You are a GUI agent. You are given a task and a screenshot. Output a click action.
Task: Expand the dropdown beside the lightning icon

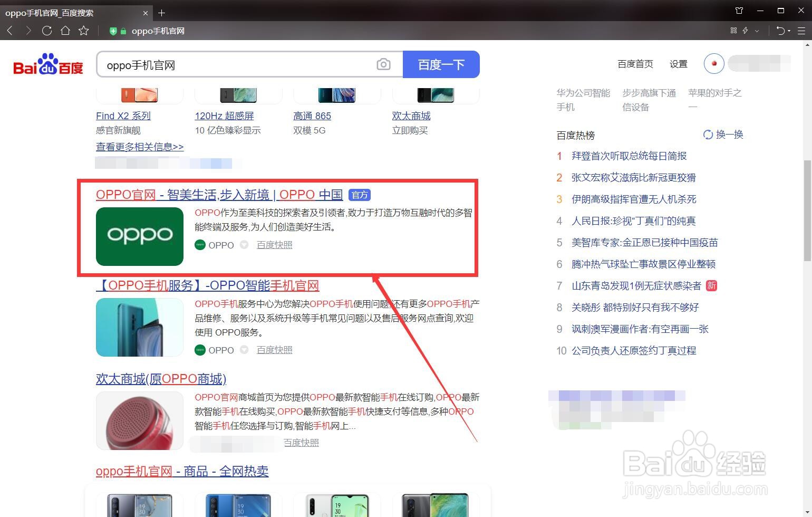[x=757, y=31]
